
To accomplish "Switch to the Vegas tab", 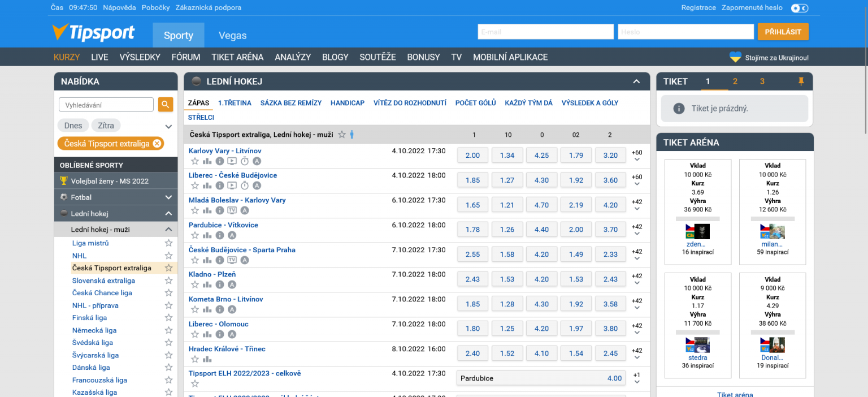I will click(232, 36).
